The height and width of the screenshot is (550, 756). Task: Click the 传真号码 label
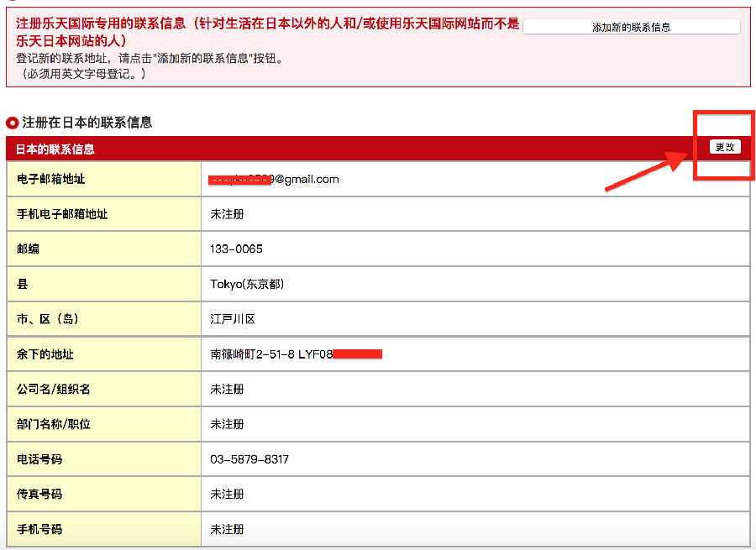[39, 494]
